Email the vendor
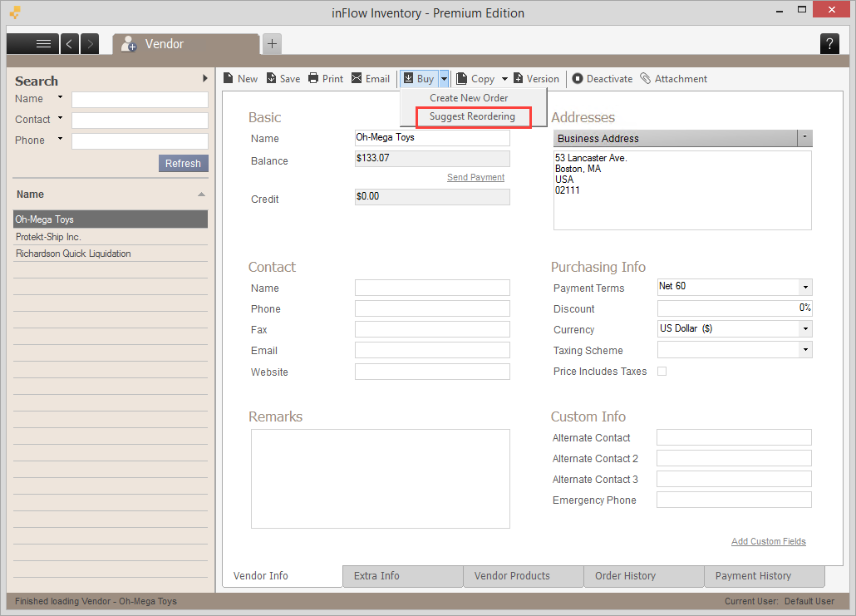 [371, 79]
